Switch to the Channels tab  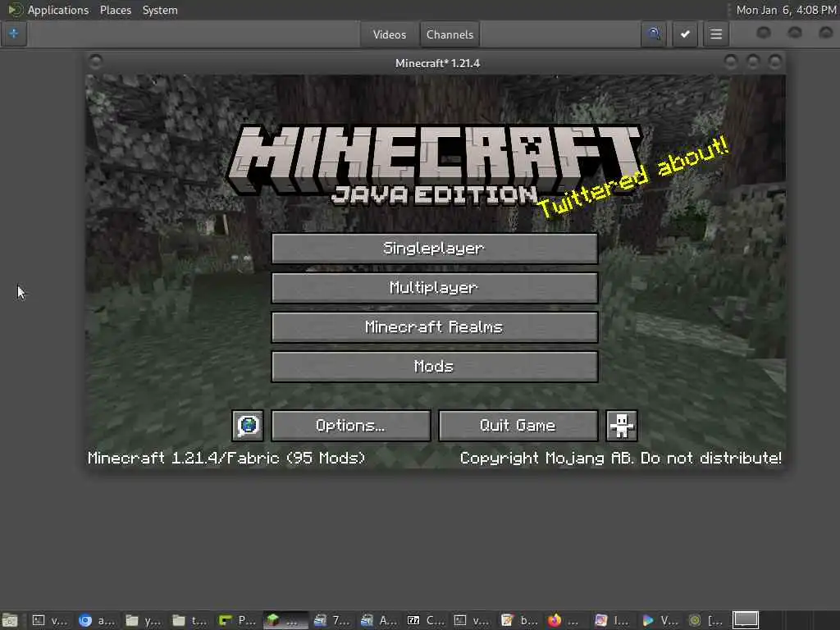450,34
